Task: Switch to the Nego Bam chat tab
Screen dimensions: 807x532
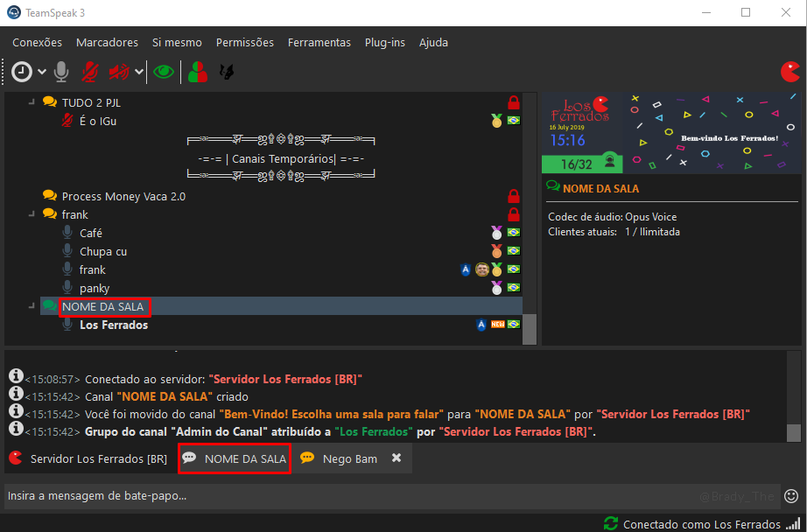Action: [x=340, y=458]
